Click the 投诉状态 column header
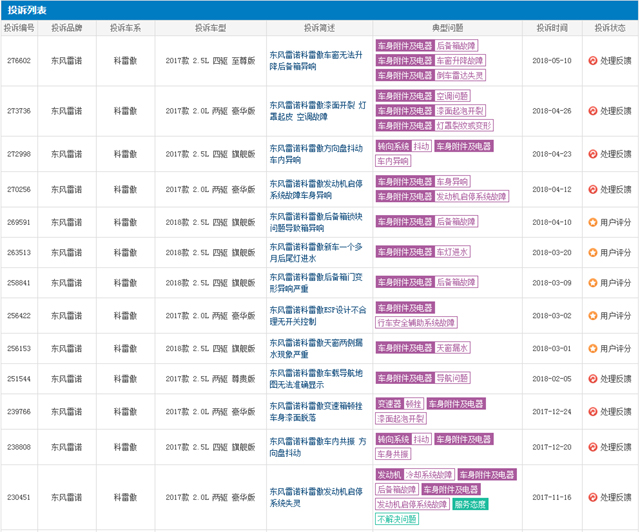 [610, 28]
